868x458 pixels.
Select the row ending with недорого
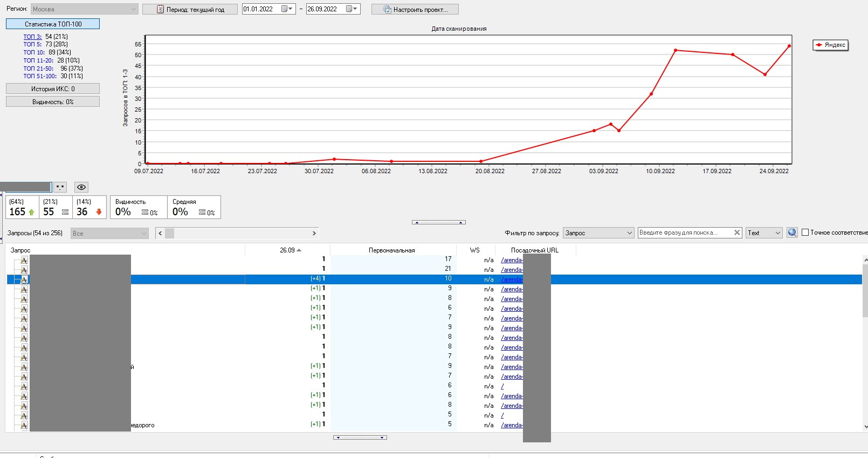coord(435,425)
